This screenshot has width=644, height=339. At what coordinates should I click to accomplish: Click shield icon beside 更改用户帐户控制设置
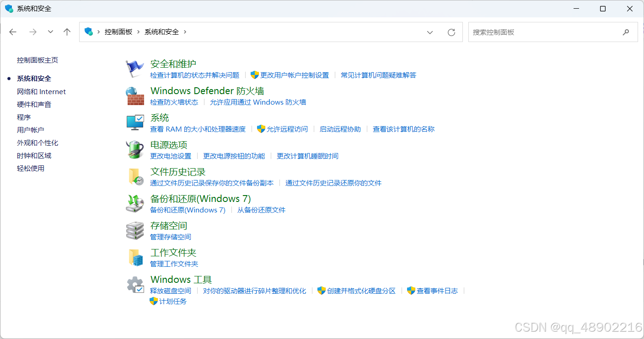pos(255,75)
